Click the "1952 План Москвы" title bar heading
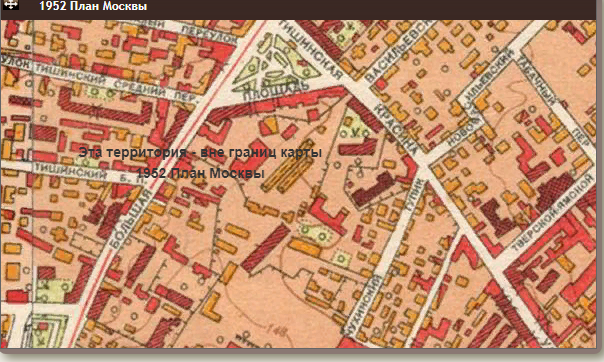 tap(93, 6)
